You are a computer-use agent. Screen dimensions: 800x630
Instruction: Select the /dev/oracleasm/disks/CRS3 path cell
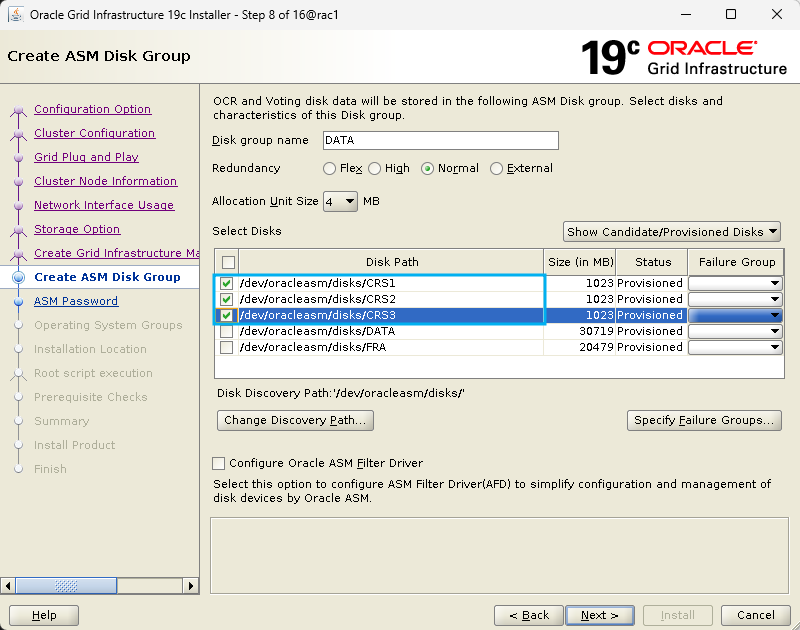tap(391, 315)
